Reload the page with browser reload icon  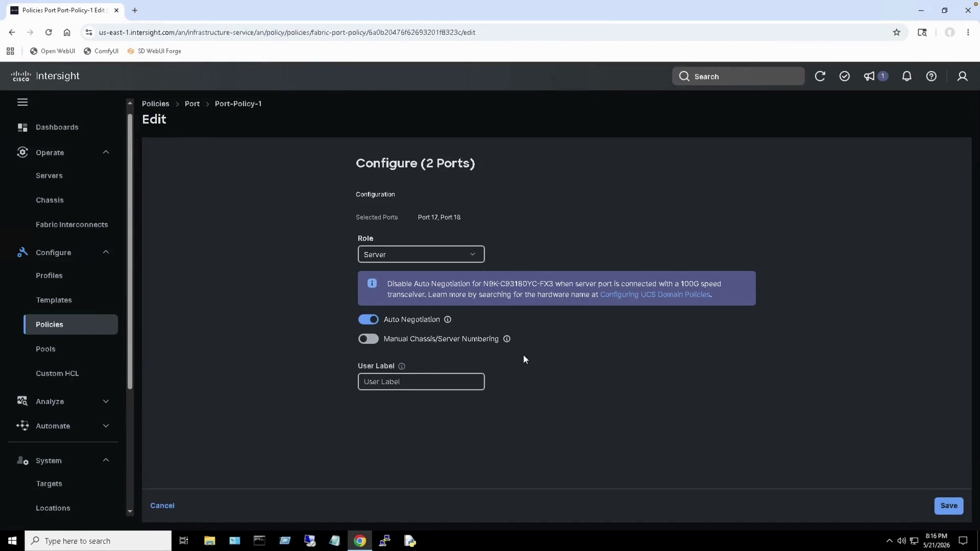click(x=48, y=32)
